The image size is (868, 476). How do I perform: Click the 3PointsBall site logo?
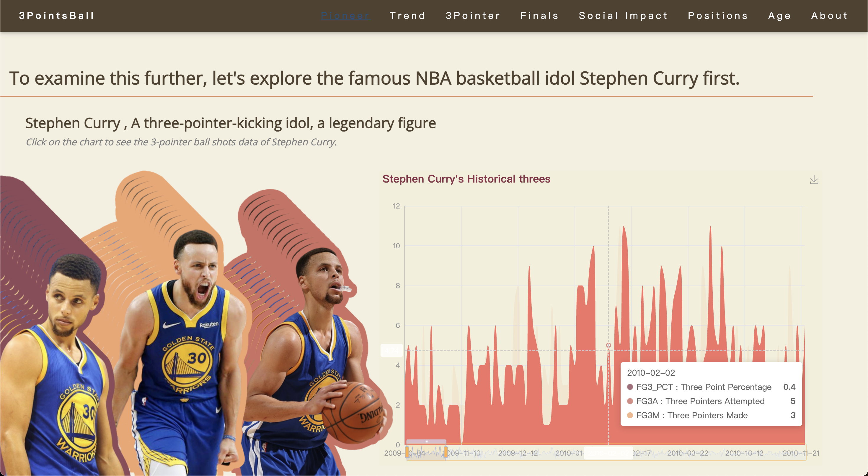57,16
